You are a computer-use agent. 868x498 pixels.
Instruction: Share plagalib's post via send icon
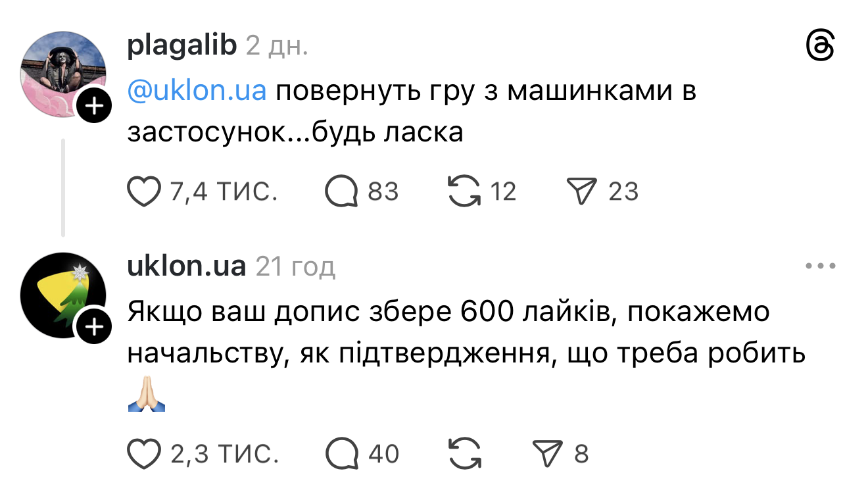[x=580, y=191]
